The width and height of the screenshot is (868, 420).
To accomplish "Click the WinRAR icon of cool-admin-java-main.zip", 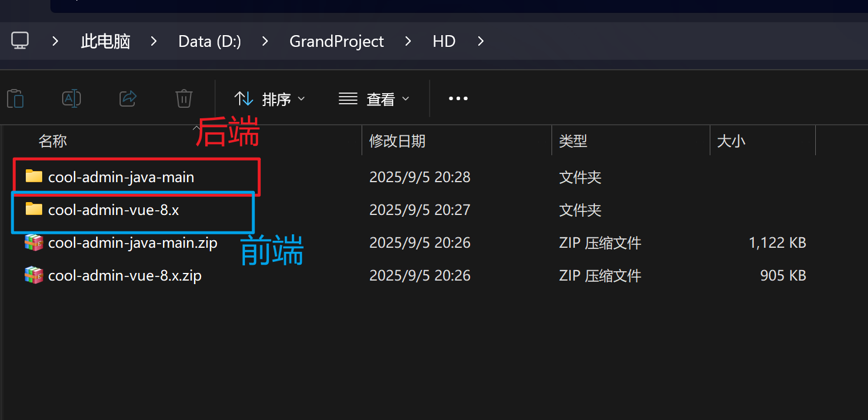I will (x=33, y=242).
